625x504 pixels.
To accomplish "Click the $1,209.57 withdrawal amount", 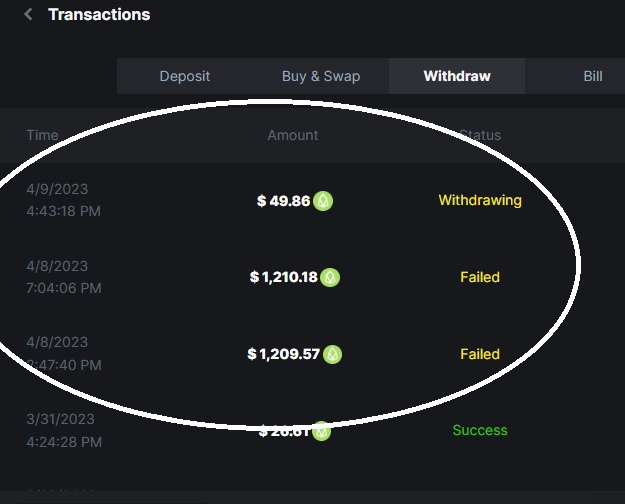I will click(x=284, y=354).
